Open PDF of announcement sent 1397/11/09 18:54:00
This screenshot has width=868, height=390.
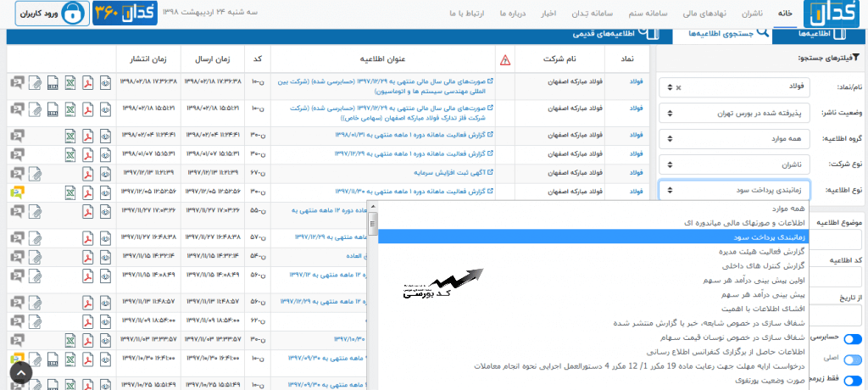(x=87, y=322)
